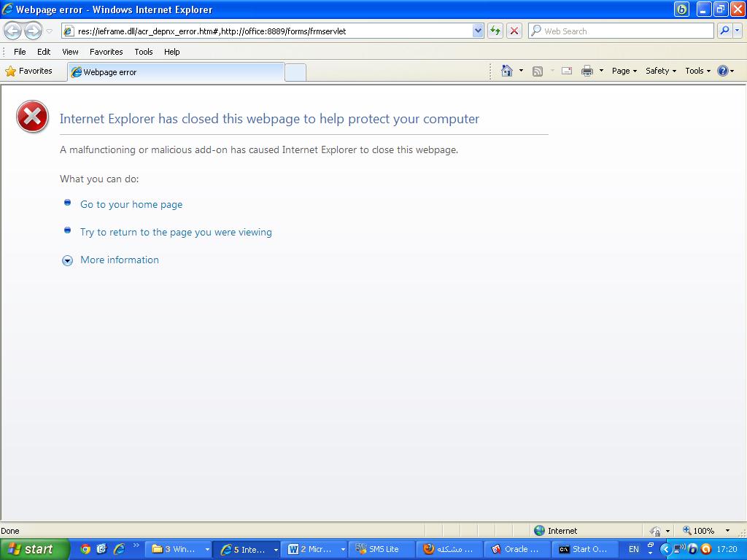Image resolution: width=747 pixels, height=560 pixels.
Task: Click the Go to your home page link
Action: click(x=131, y=204)
